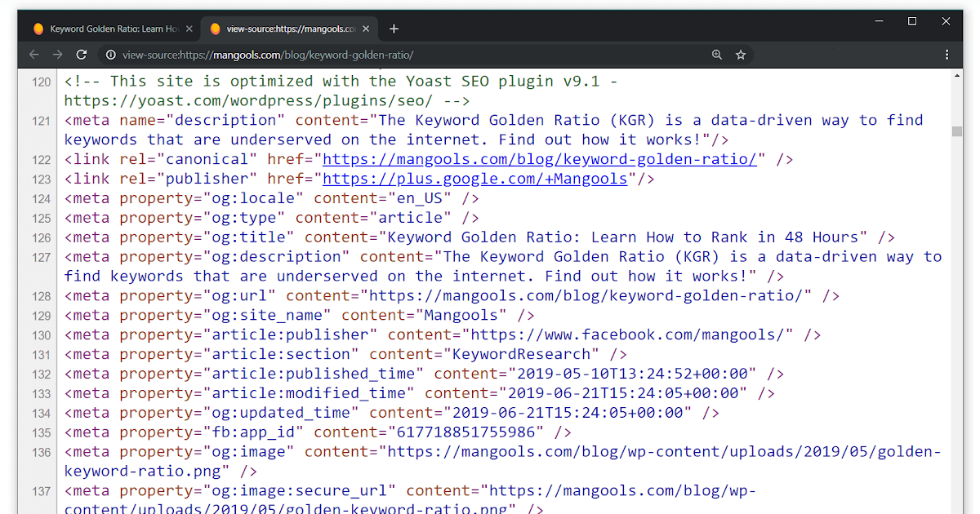Screen dimensions: 980x514
Task: Click the og:url content value
Action: pos(586,295)
